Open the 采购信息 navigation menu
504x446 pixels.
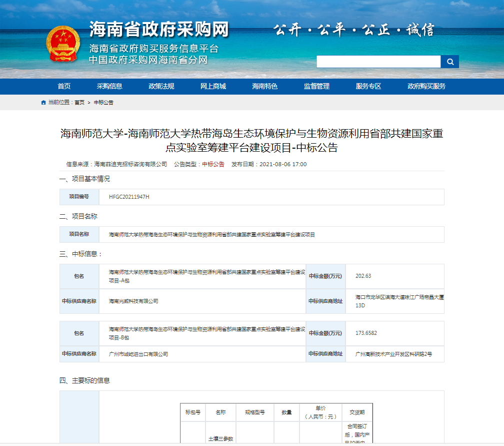[x=109, y=86]
